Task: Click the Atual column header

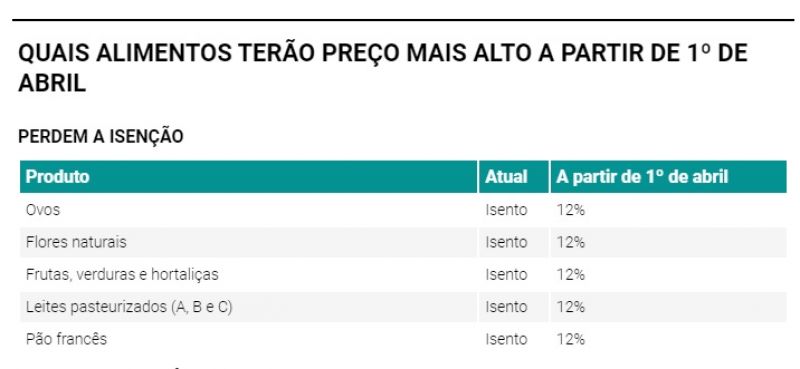Action: click(506, 177)
